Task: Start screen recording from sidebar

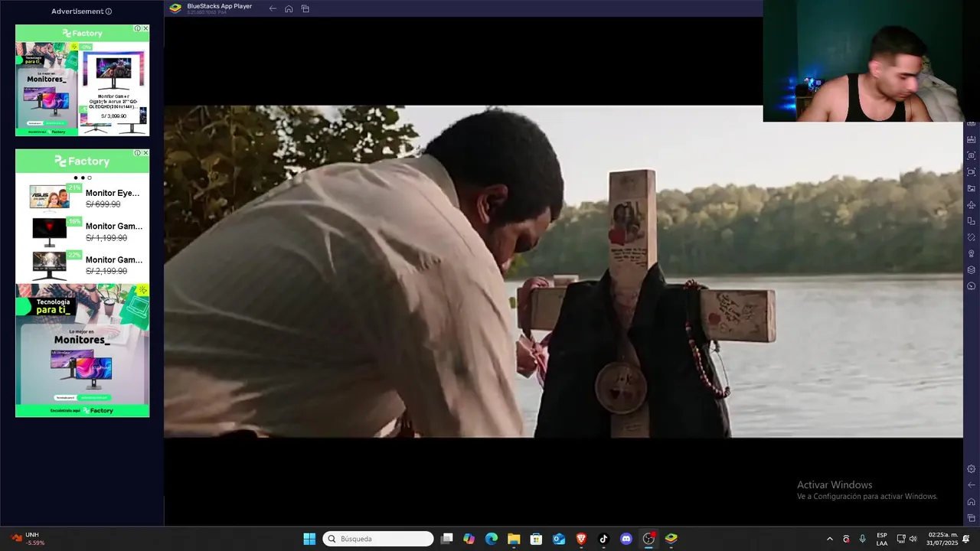Action: tap(971, 172)
